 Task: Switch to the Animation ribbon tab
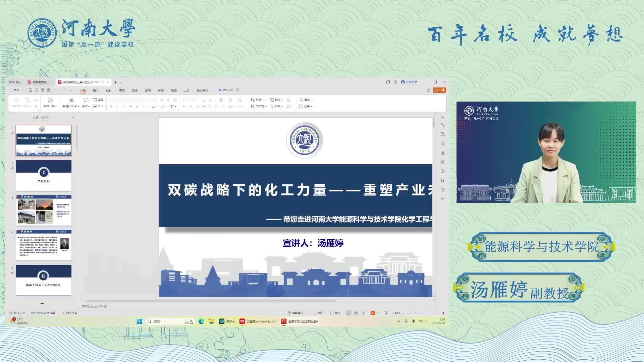click(135, 90)
